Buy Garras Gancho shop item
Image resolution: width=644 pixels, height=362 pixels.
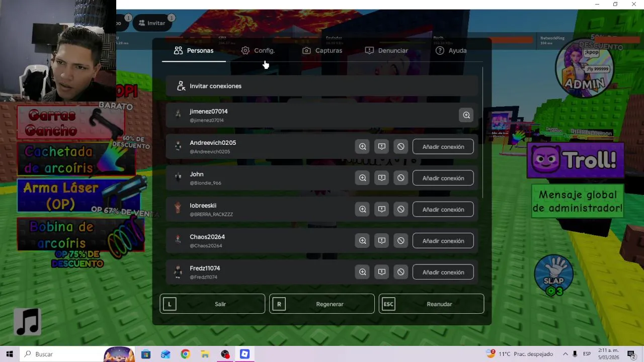(x=70, y=123)
